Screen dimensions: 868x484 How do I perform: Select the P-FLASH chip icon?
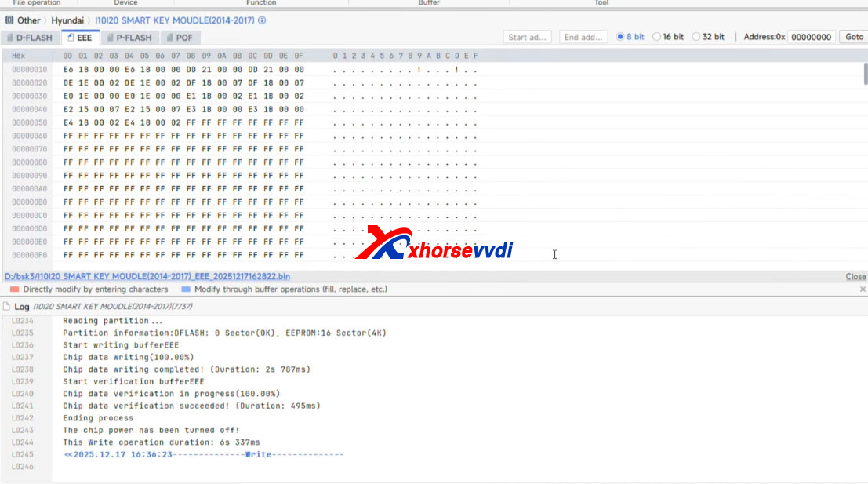tap(111, 37)
